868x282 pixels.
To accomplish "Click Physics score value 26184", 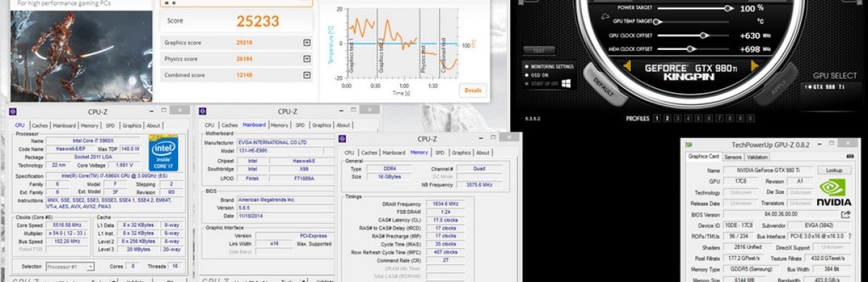I will pyautogui.click(x=244, y=59).
